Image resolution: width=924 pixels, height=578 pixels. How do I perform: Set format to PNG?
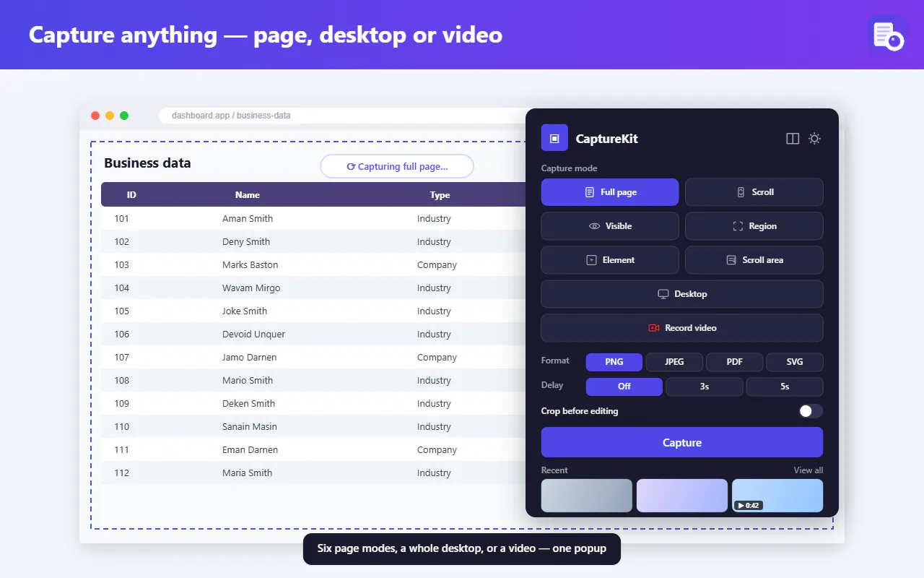click(x=614, y=362)
